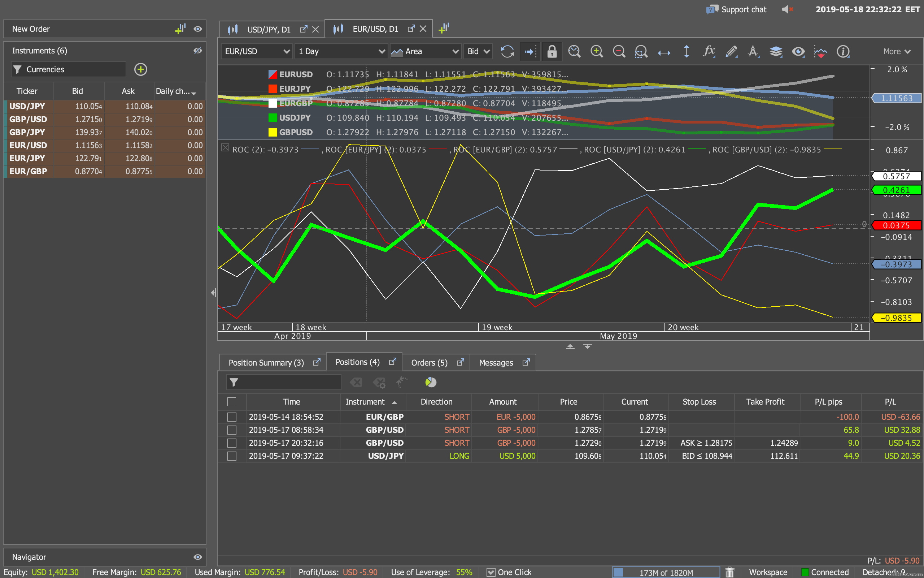Open Support chat
Viewport: 924px width, 578px height.
coord(737,9)
